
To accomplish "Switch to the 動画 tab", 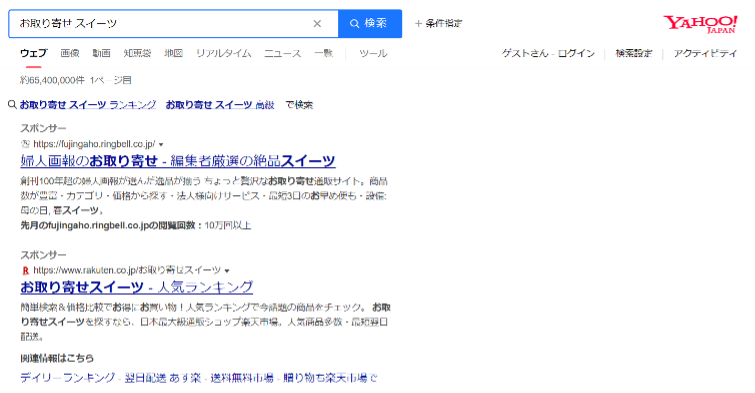I will pos(102,53).
